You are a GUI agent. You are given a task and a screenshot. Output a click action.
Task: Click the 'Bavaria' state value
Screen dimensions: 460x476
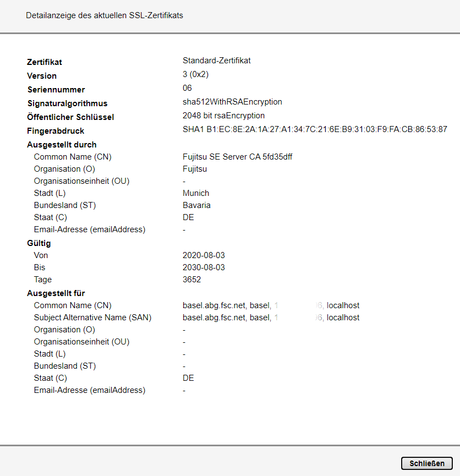click(x=196, y=205)
